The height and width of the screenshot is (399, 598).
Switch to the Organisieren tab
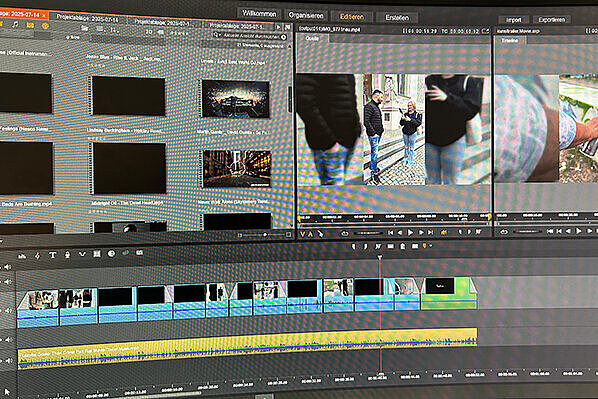pos(306,15)
